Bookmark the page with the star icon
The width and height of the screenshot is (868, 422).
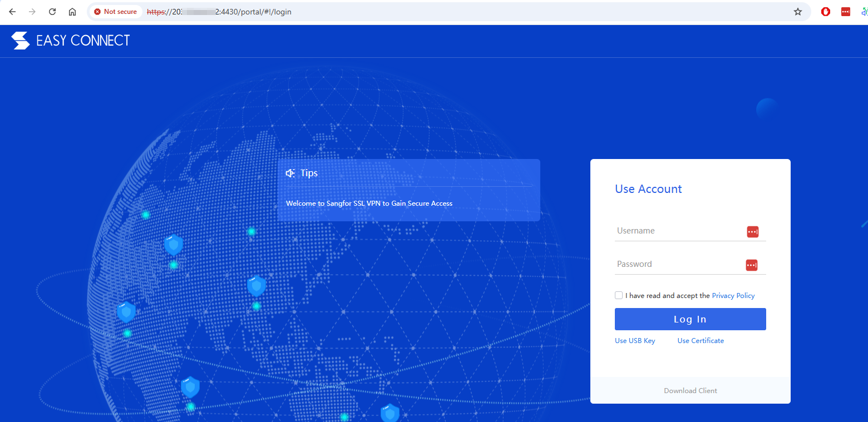coord(798,12)
